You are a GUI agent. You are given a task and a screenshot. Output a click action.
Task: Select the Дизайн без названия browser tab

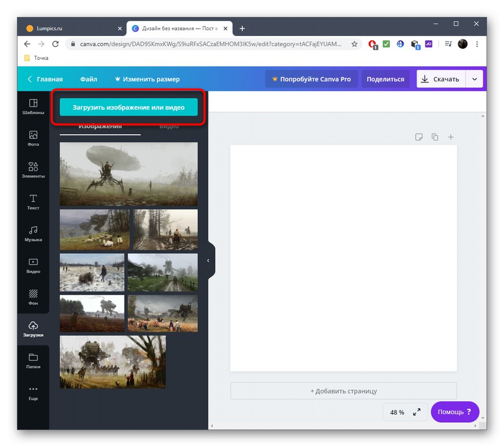pyautogui.click(x=179, y=29)
